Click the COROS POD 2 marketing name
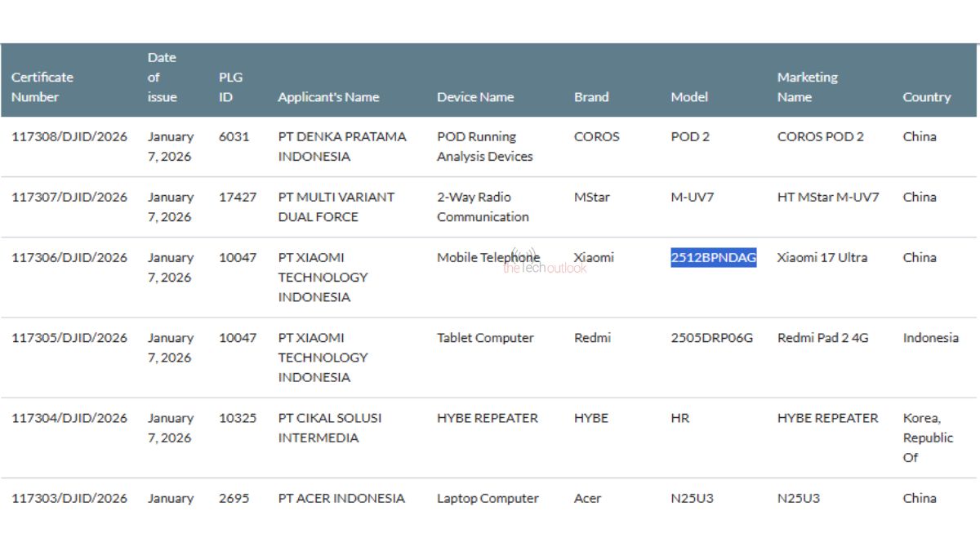This screenshot has height=551, width=980. [820, 137]
